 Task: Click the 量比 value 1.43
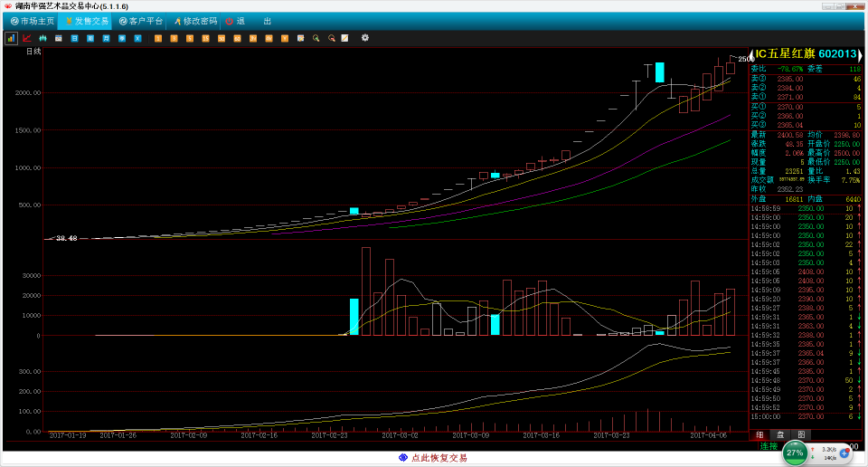(854, 171)
